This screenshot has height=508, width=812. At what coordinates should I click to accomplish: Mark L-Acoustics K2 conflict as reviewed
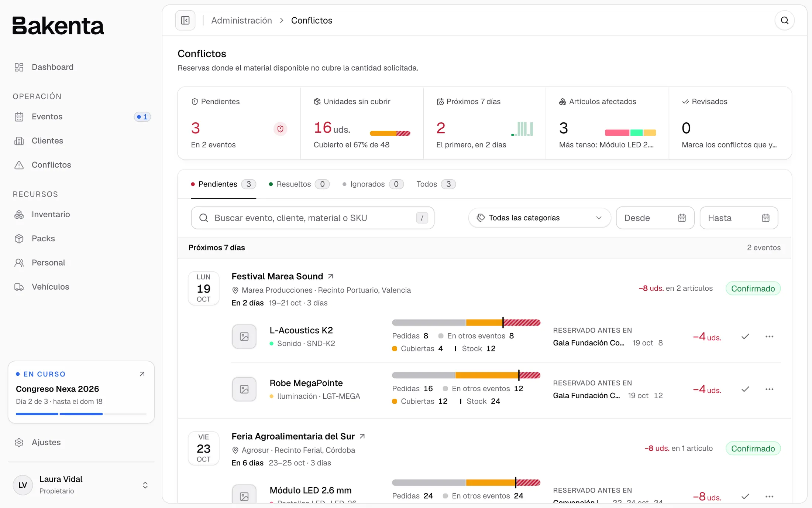(745, 337)
